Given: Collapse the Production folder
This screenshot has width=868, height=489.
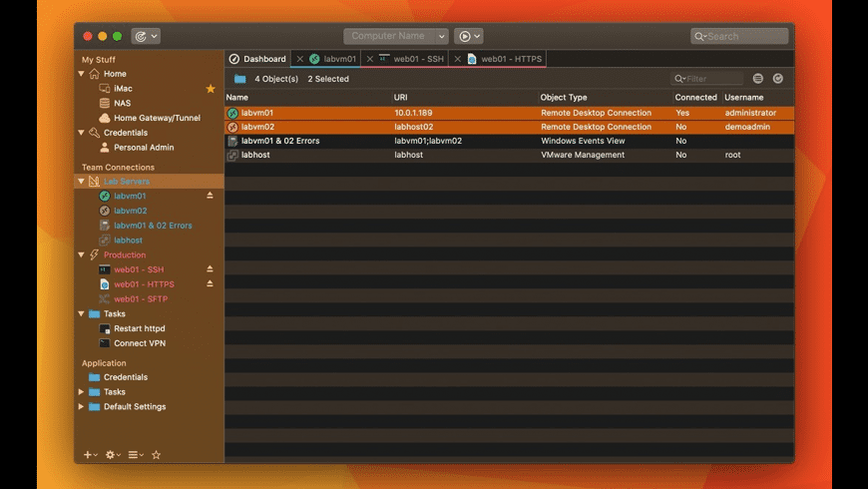Looking at the screenshot, I should (82, 254).
